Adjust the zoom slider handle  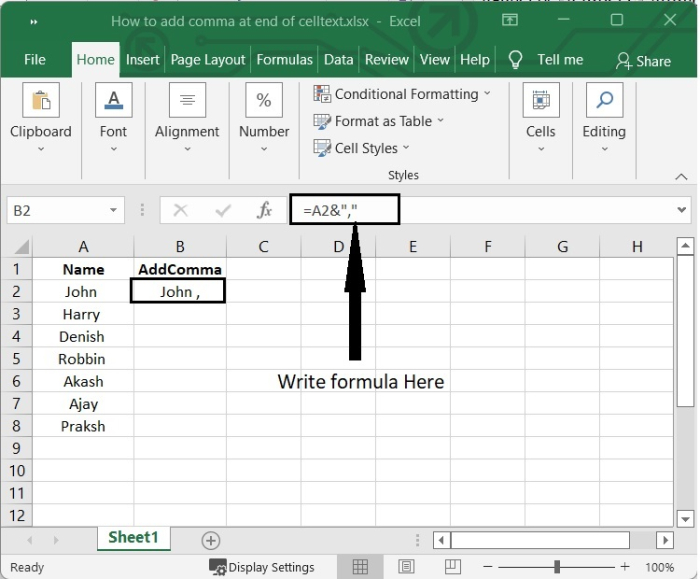(557, 567)
